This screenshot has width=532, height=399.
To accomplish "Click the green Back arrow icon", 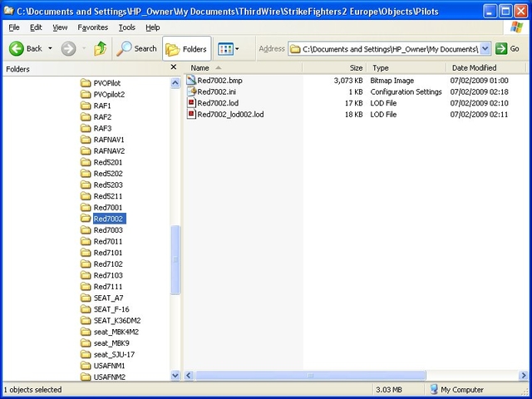I will pyautogui.click(x=17, y=49).
